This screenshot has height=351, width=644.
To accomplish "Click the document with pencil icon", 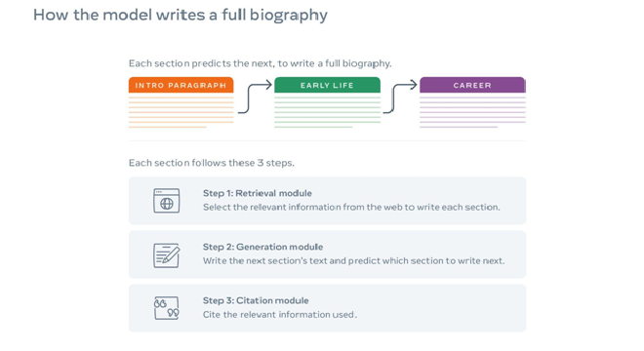I will tap(166, 255).
